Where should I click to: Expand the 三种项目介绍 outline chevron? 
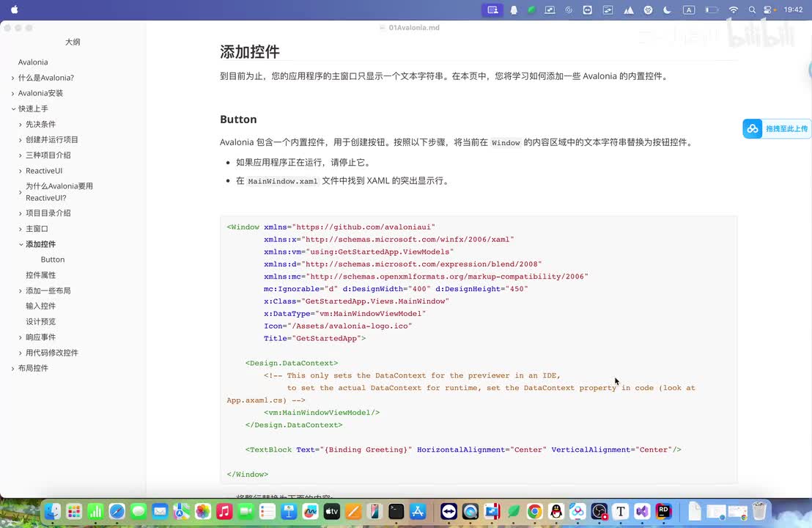21,155
